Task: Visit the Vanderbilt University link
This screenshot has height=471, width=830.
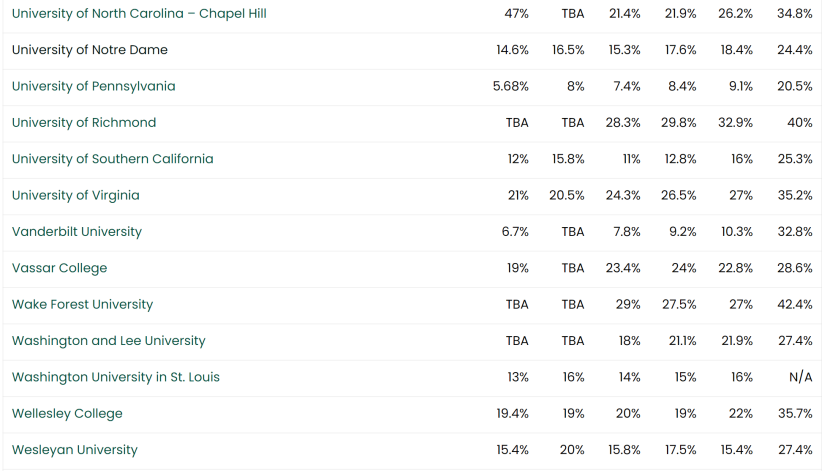Action: (x=77, y=232)
